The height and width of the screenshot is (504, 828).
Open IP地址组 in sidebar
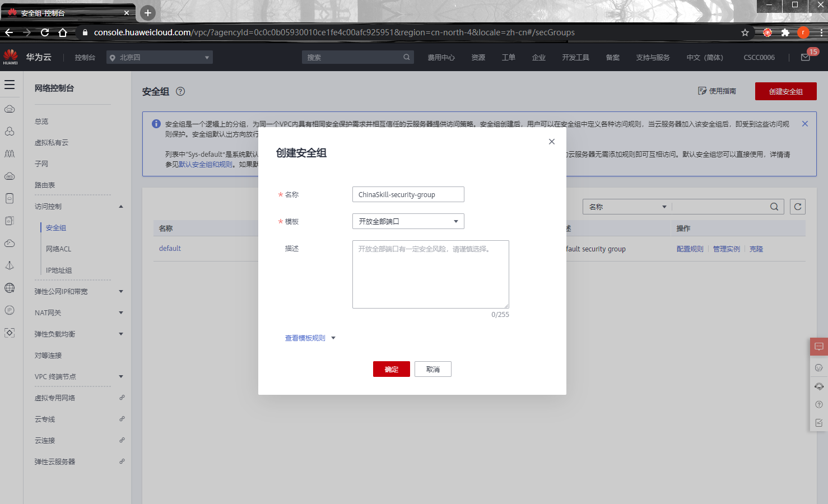[59, 270]
